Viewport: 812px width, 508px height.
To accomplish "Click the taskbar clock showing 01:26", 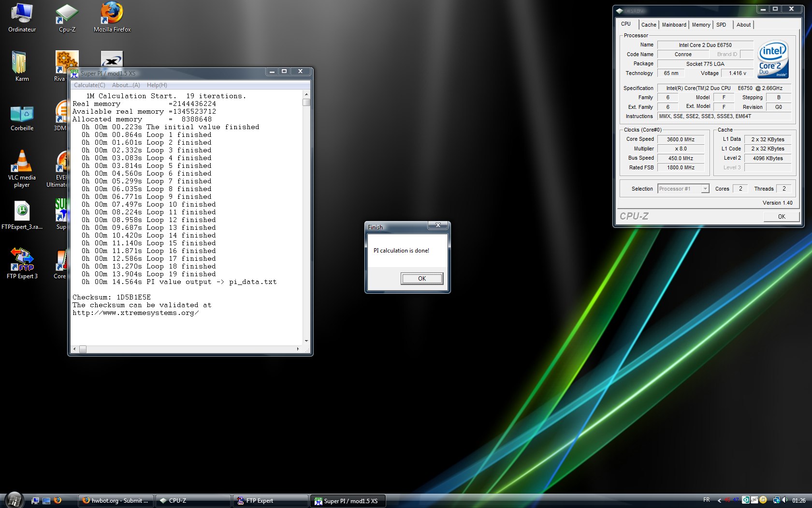I will tap(799, 501).
